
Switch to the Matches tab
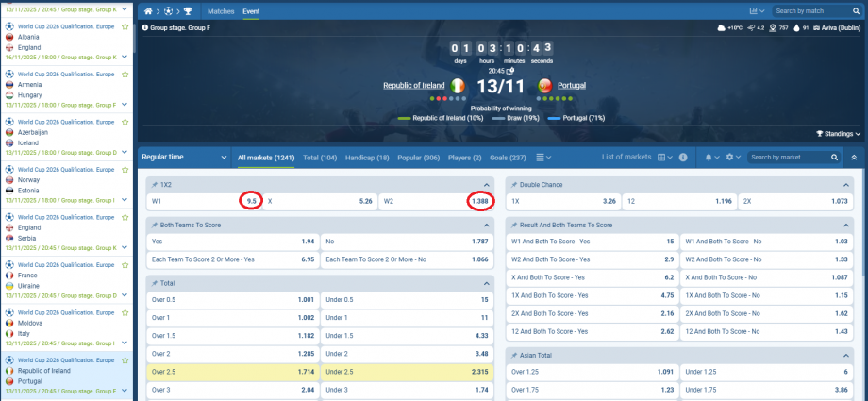[x=221, y=11]
